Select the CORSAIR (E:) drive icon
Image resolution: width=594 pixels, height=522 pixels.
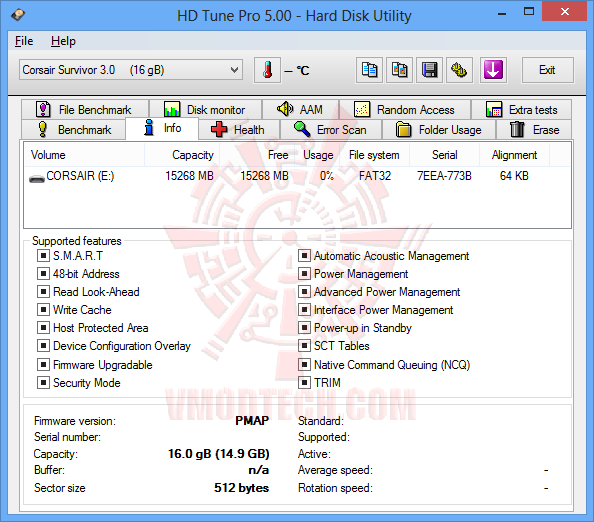(x=37, y=177)
